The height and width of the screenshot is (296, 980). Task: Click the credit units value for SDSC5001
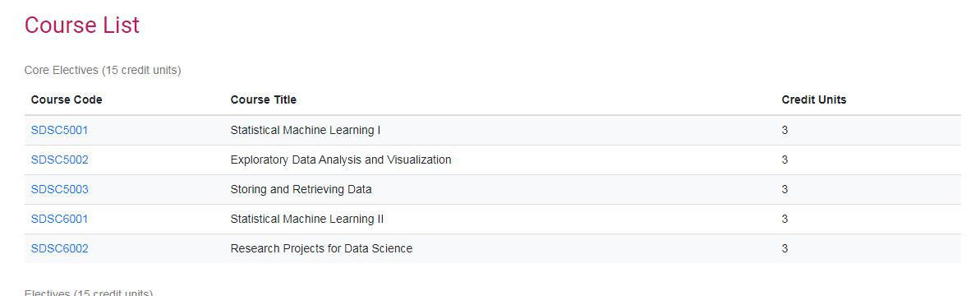tap(784, 130)
